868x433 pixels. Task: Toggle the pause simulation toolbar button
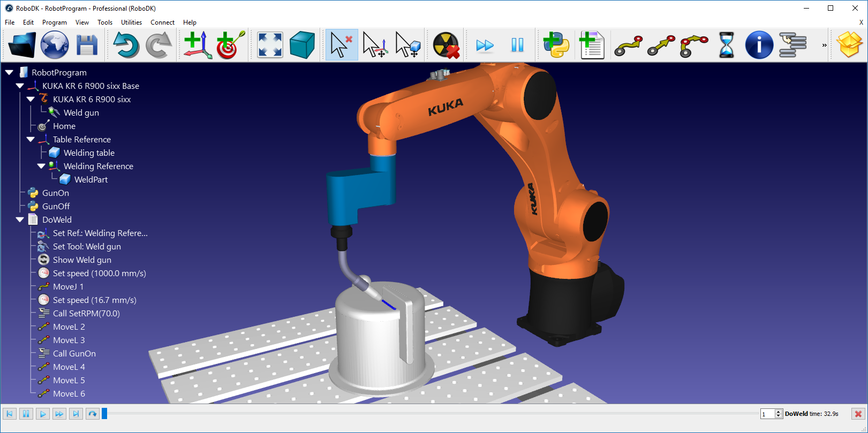coord(517,45)
